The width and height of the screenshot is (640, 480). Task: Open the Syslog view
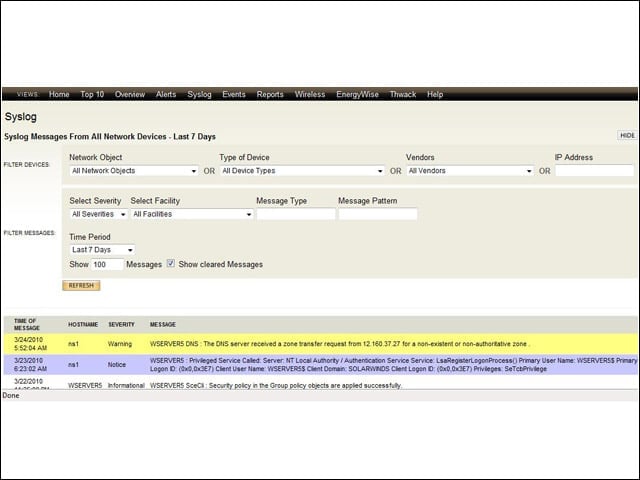click(x=199, y=94)
